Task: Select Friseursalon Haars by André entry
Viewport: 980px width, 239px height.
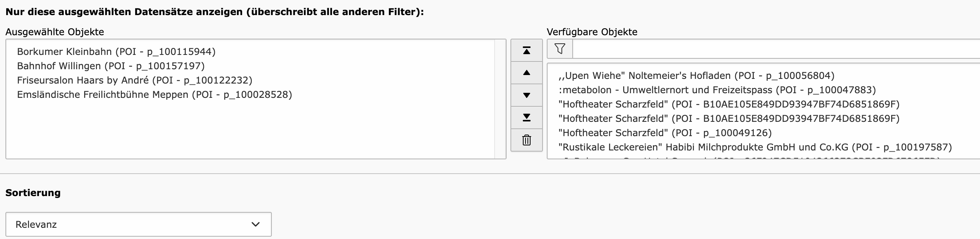Action: 134,80
